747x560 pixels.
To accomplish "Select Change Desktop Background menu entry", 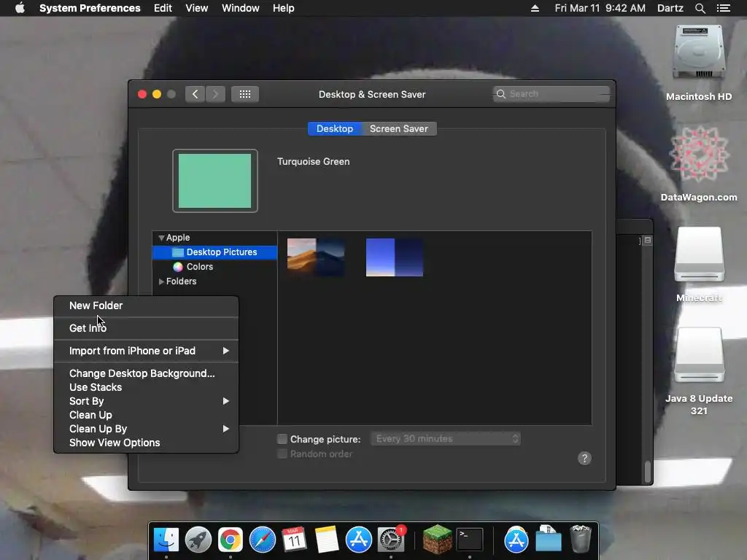I will pyautogui.click(x=146, y=373).
